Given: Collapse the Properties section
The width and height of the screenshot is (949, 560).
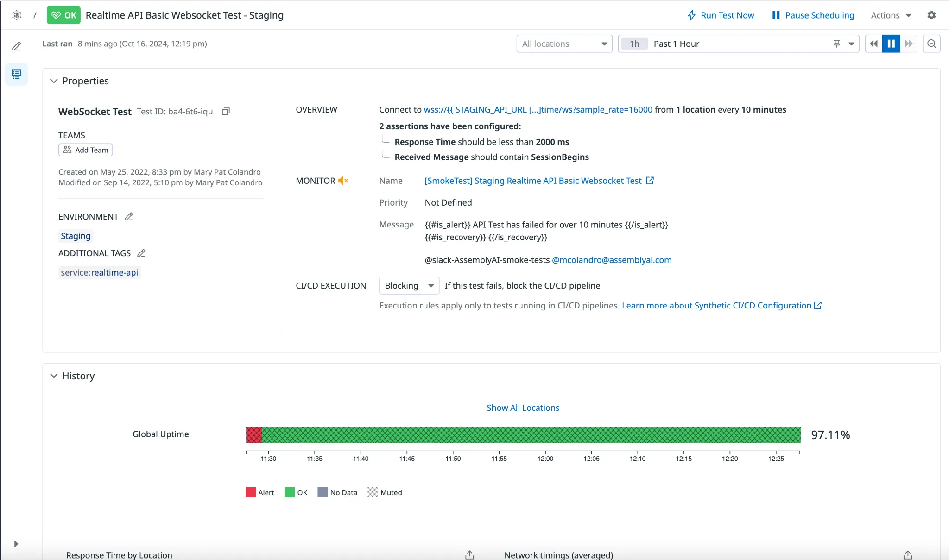Looking at the screenshot, I should [x=54, y=81].
